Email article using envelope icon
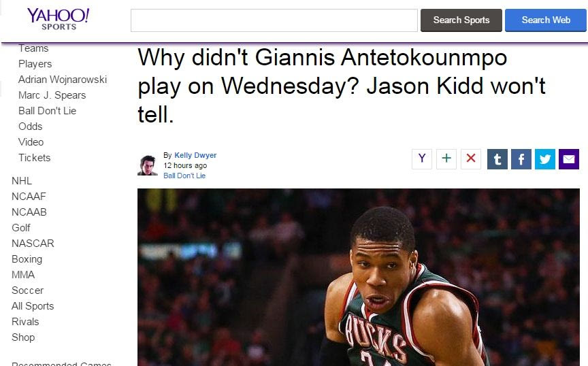This screenshot has height=366, width=588. tap(569, 159)
